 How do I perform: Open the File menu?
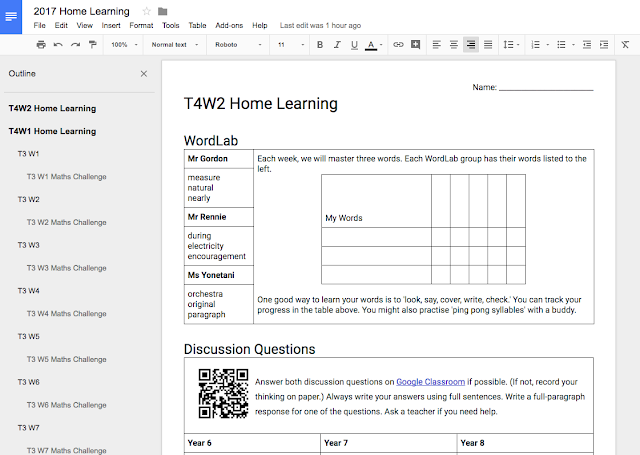coord(39,25)
